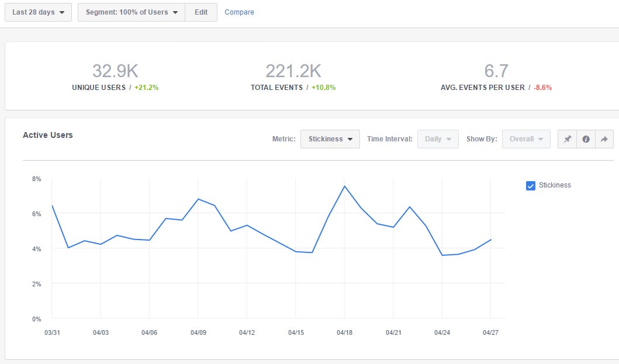
Task: Click the 04/24 low point on the line
Action: point(442,255)
